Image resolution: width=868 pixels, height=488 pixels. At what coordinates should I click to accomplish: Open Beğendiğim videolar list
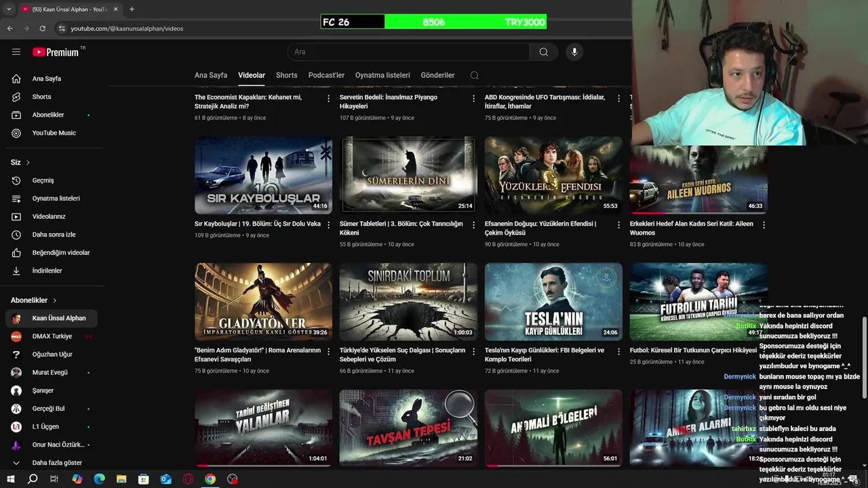(x=52, y=253)
